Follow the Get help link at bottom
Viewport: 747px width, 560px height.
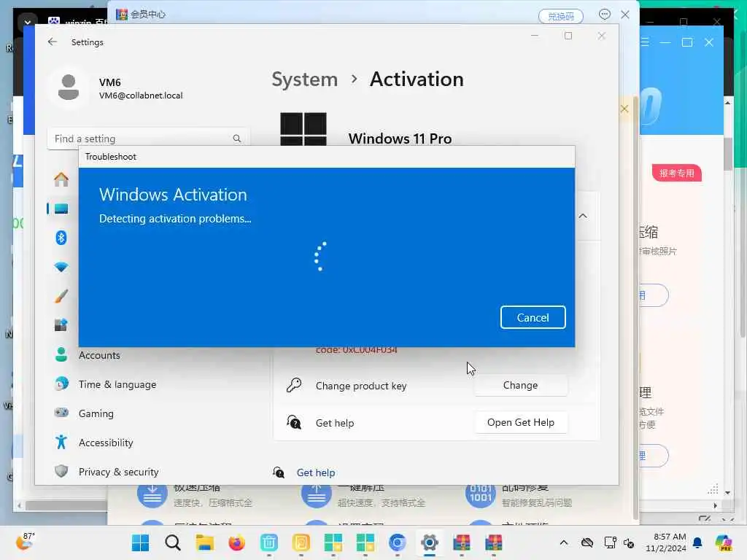(316, 472)
